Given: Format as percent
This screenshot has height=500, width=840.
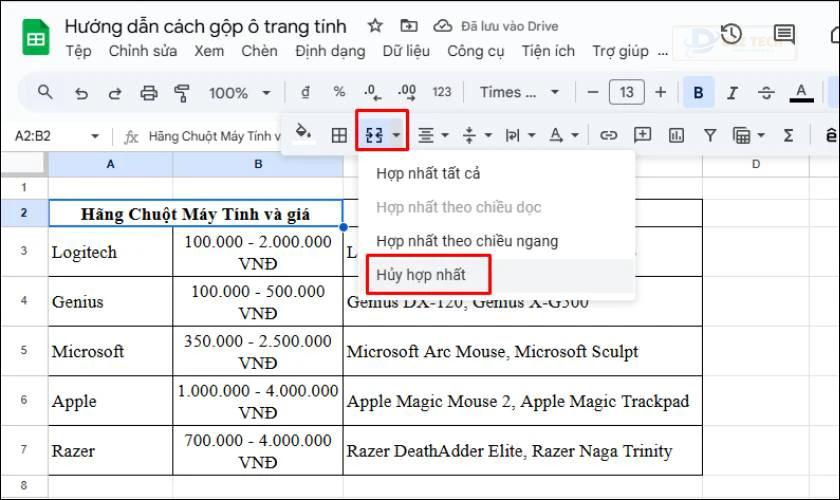Looking at the screenshot, I should point(339,92).
